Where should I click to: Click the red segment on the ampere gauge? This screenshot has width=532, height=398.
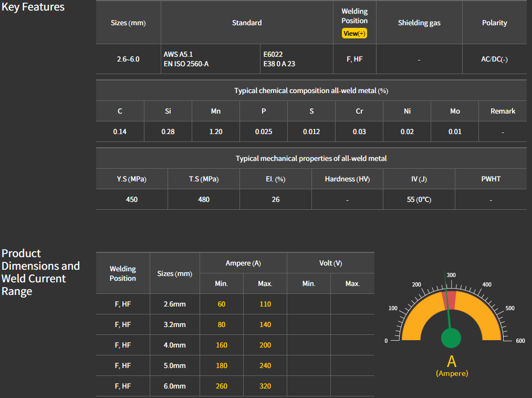pos(451,300)
